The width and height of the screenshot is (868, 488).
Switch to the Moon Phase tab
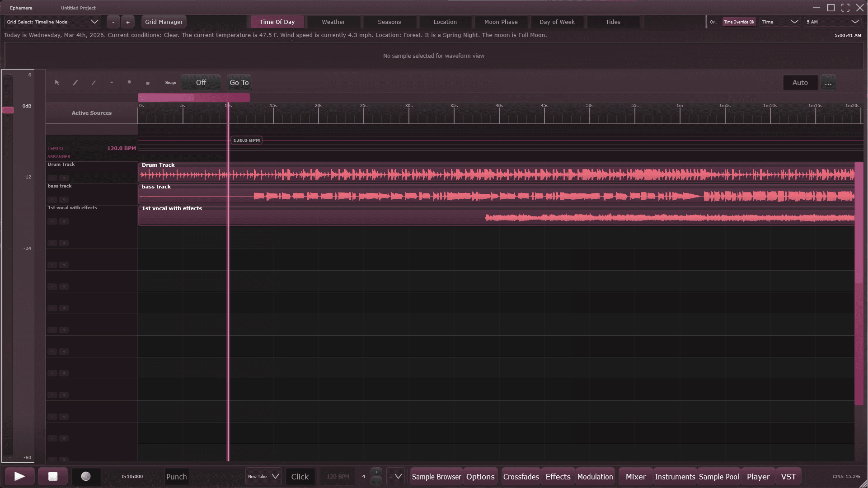(x=501, y=22)
